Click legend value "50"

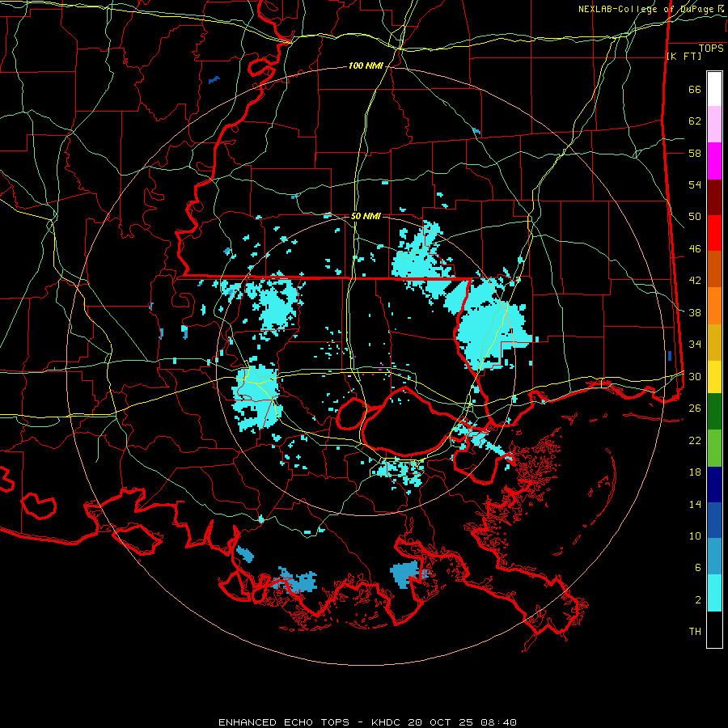[695, 217]
